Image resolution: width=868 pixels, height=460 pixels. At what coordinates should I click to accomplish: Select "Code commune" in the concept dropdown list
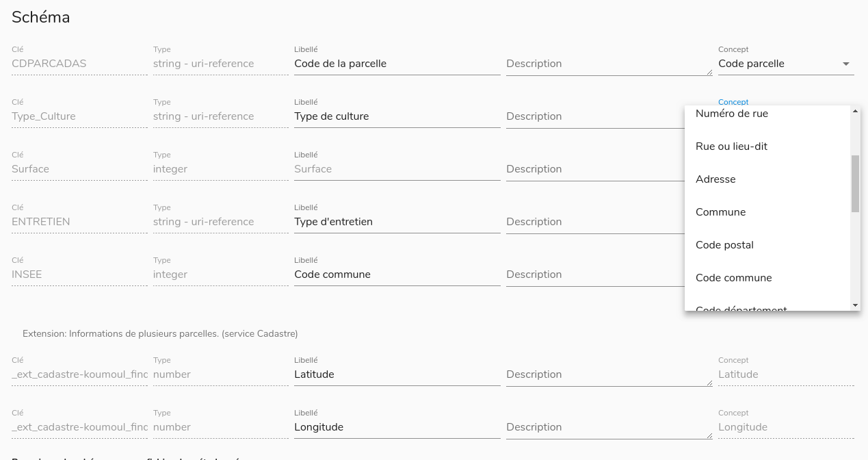point(733,278)
